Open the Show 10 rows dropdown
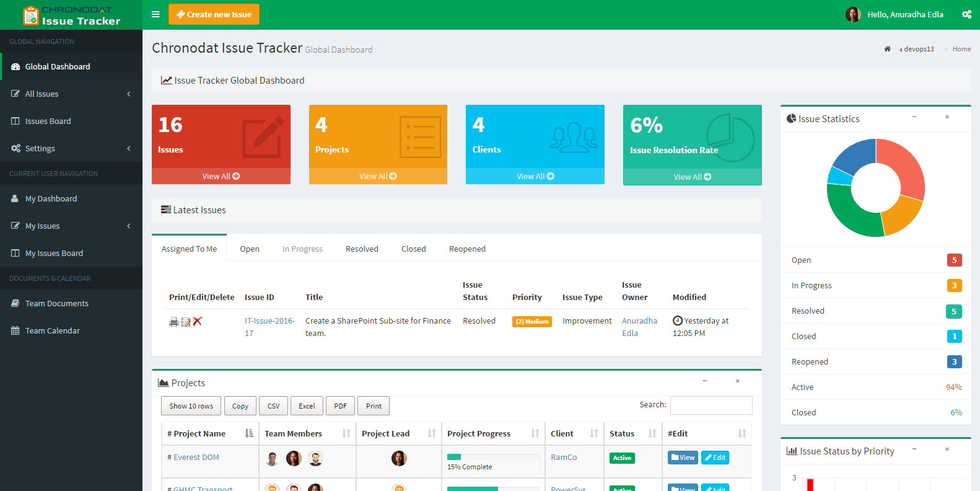Viewport: 980px width, 491px height. (x=191, y=406)
